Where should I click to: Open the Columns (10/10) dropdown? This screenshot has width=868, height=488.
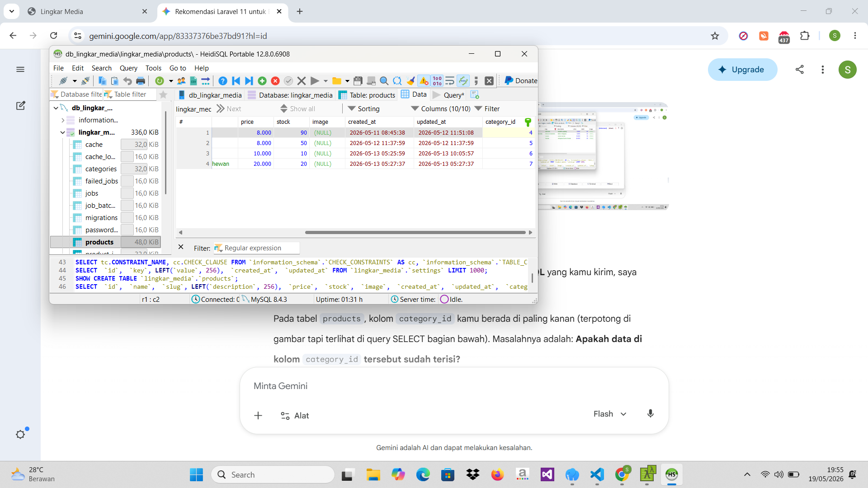[441, 109]
